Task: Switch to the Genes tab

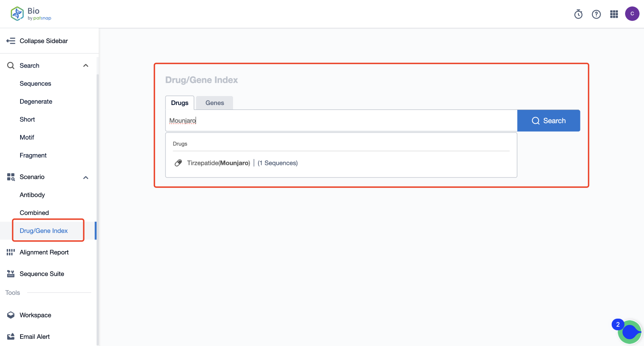Action: pos(215,103)
